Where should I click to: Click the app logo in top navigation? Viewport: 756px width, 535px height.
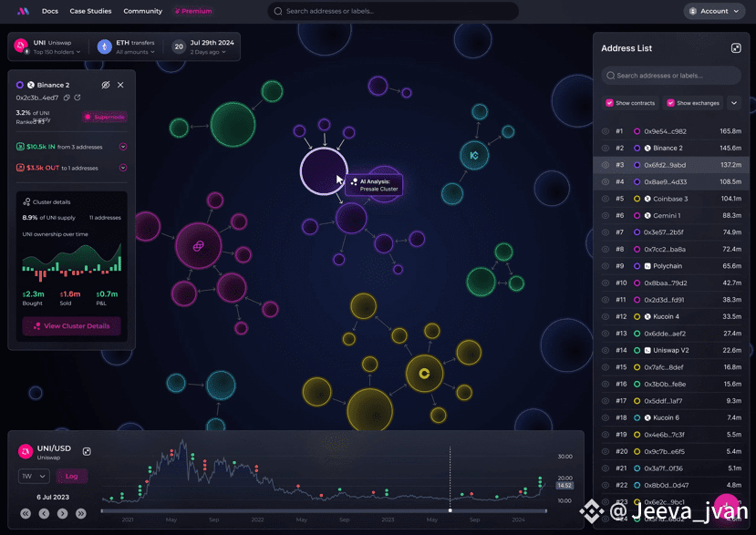click(x=23, y=11)
